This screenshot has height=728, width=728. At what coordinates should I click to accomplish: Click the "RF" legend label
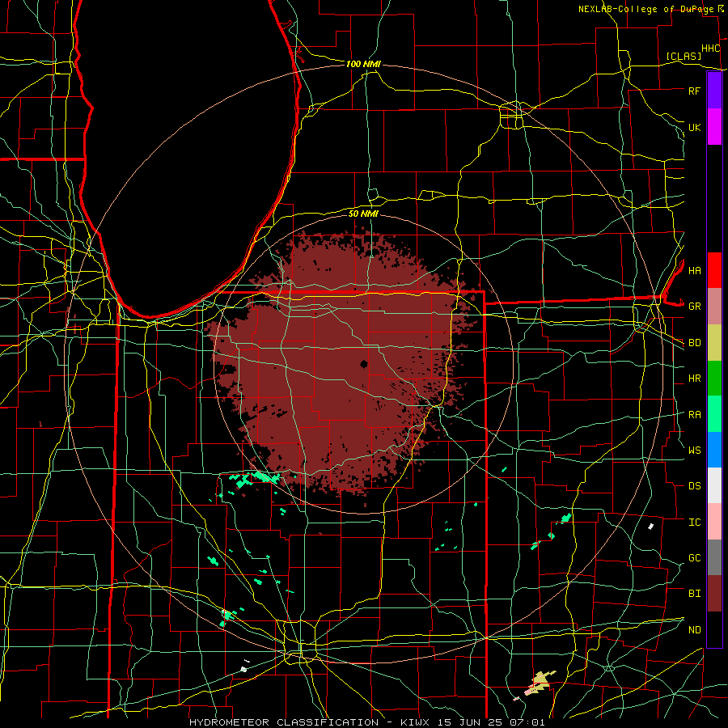tap(694, 91)
